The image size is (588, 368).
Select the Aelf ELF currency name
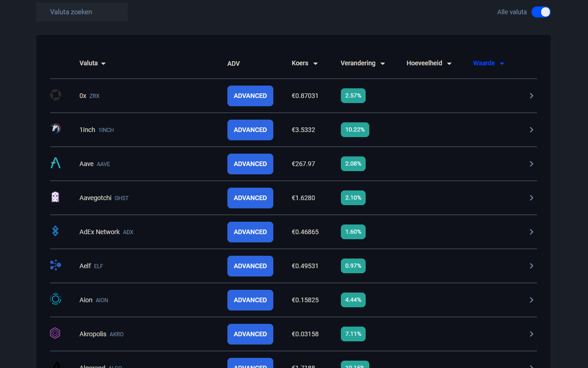coord(91,266)
